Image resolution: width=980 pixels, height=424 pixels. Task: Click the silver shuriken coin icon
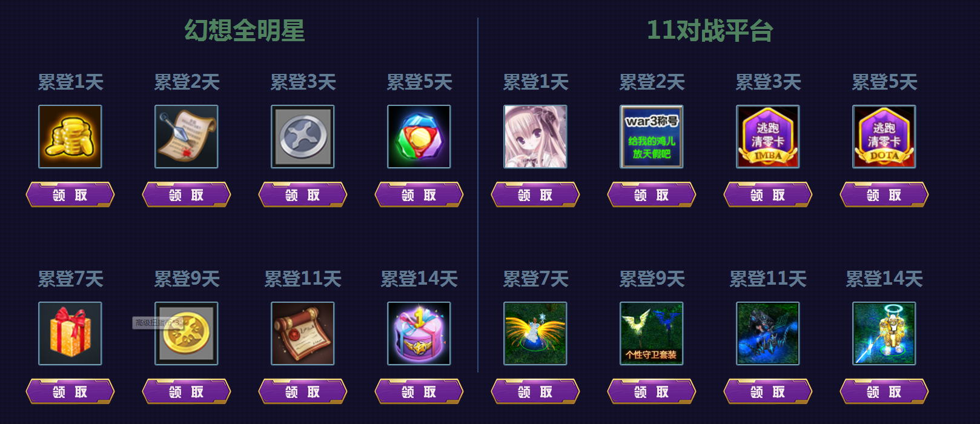[303, 136]
